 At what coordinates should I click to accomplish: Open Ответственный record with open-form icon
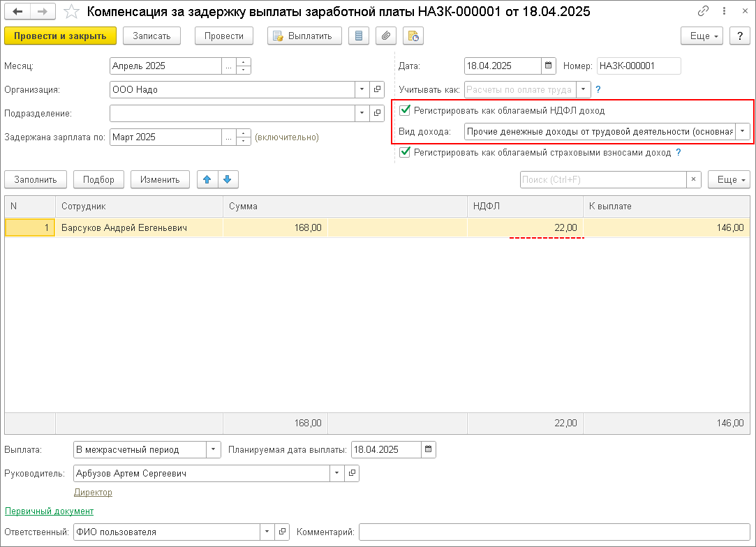(282, 532)
